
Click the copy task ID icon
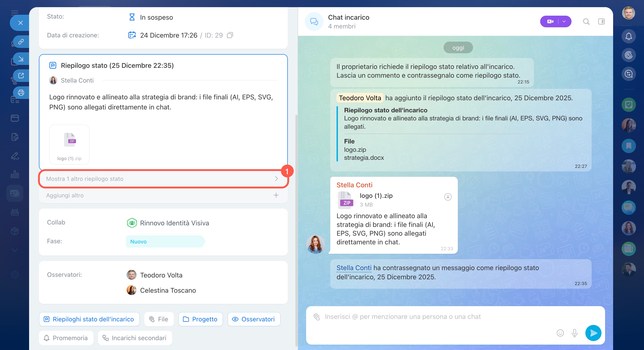230,35
